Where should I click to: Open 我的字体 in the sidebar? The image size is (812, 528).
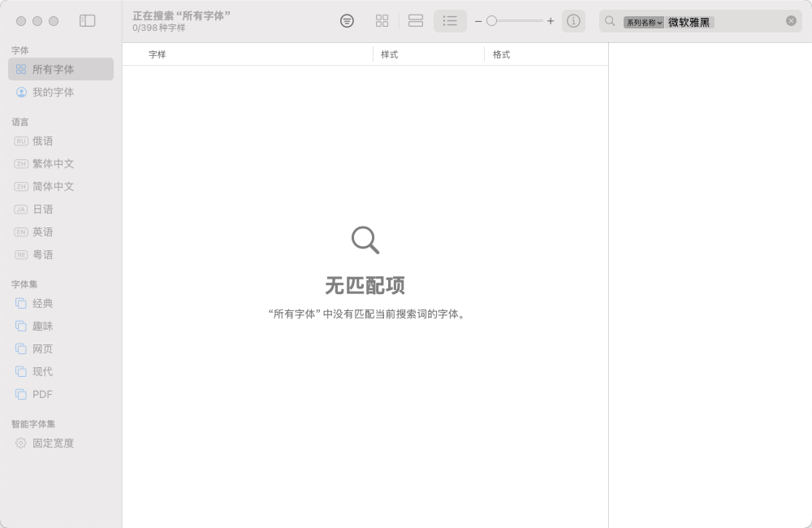(x=54, y=93)
